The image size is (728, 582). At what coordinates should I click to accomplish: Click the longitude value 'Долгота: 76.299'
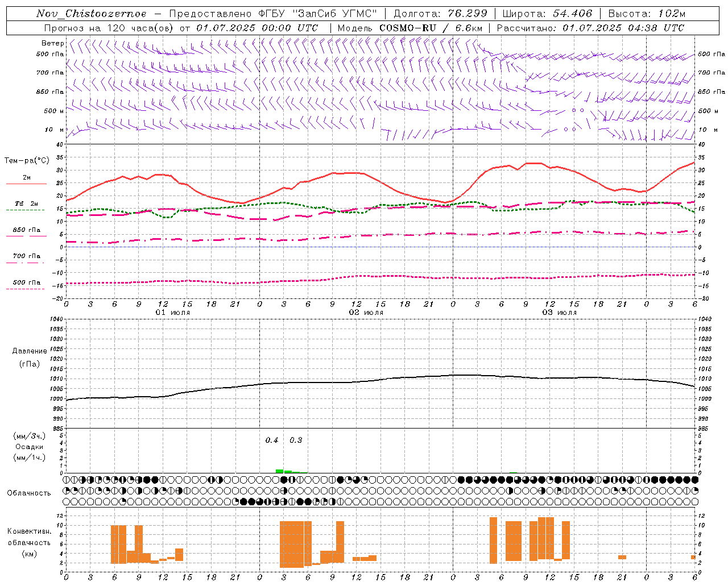440,14
